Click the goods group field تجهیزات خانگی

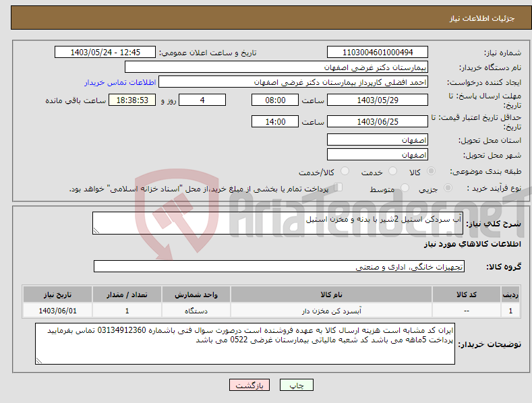(279, 267)
